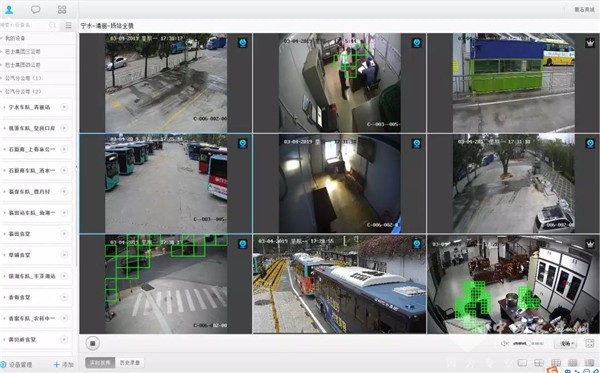Open the chat bubble messages icon
Image resolution: width=600 pixels, height=373 pixels.
pyautogui.click(x=36, y=9)
